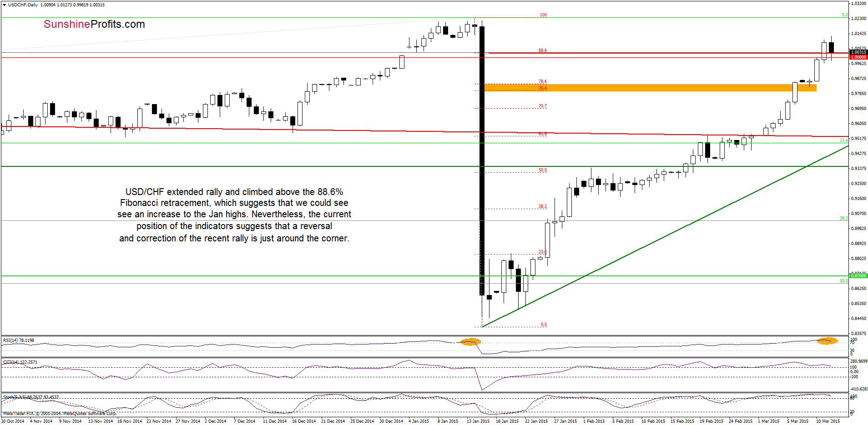This screenshot has width=868, height=425.
Task: Click the RSI(14) 78.1198 indicator label
Action: coord(19,340)
